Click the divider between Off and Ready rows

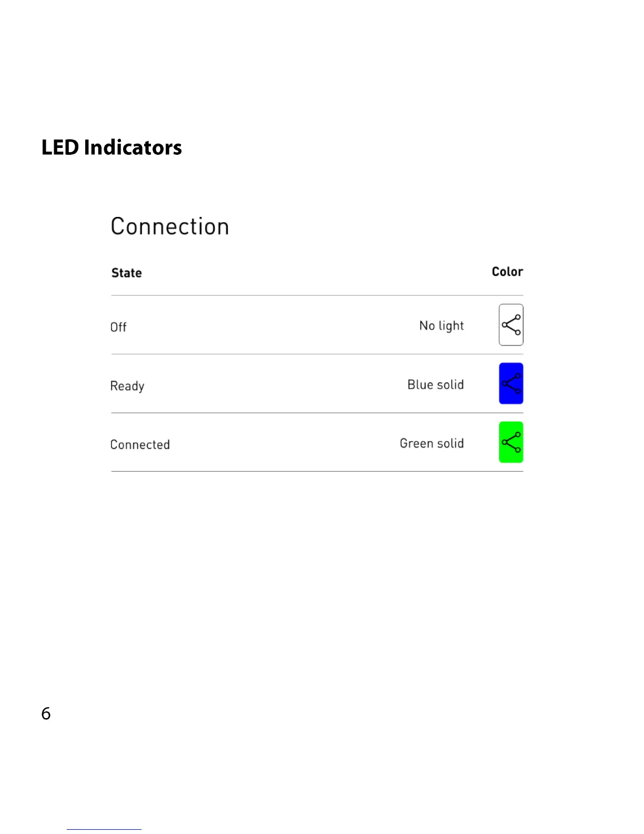pos(317,354)
